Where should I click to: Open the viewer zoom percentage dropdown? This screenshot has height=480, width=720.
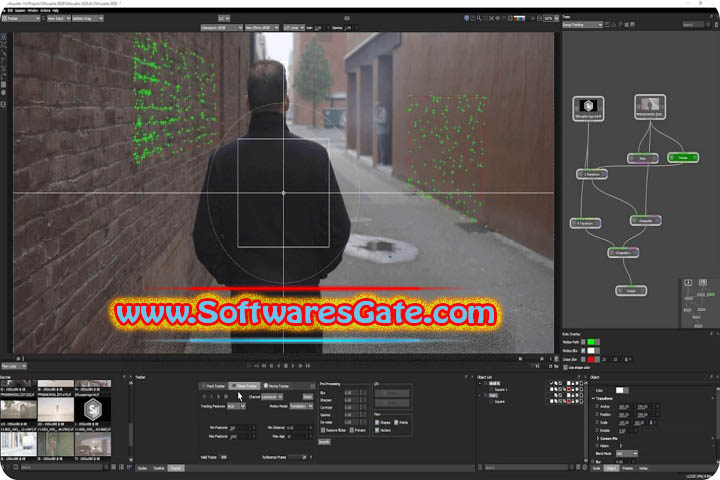click(549, 18)
